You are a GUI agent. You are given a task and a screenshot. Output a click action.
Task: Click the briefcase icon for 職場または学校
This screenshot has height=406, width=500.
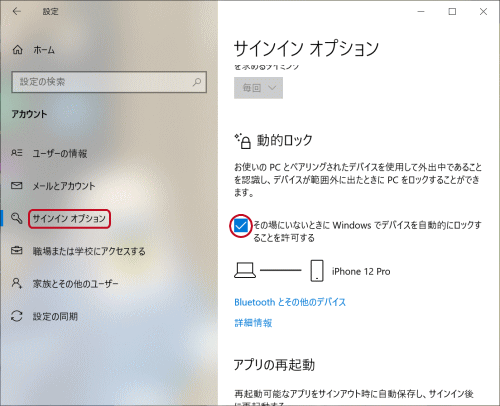(x=17, y=250)
